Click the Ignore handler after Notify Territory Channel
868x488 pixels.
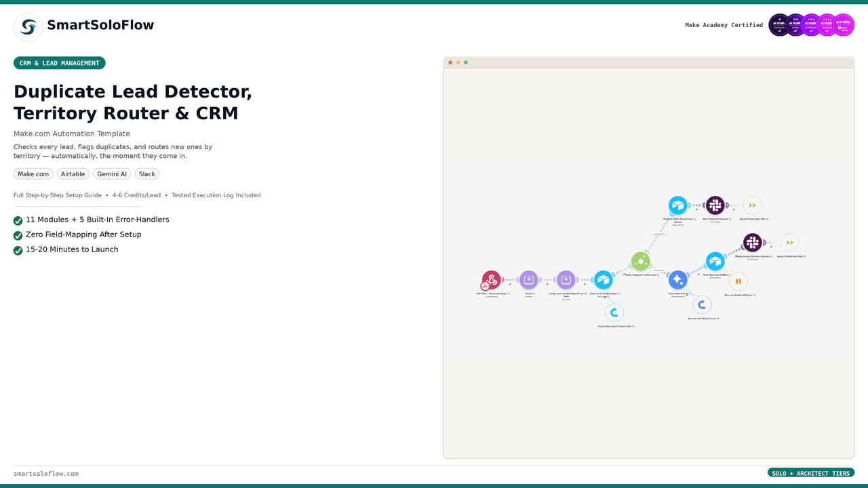790,243
